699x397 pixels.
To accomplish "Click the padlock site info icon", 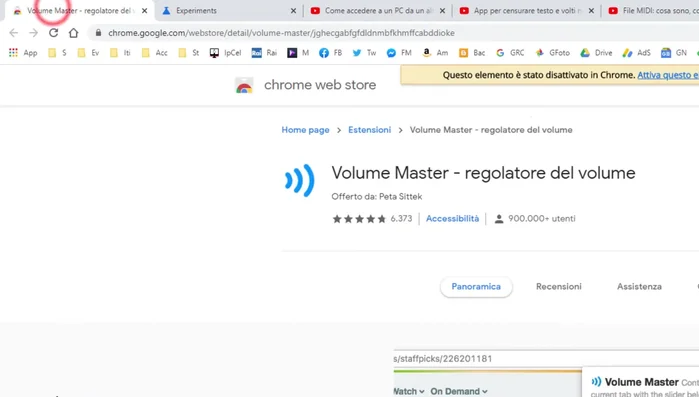I will coord(99,33).
